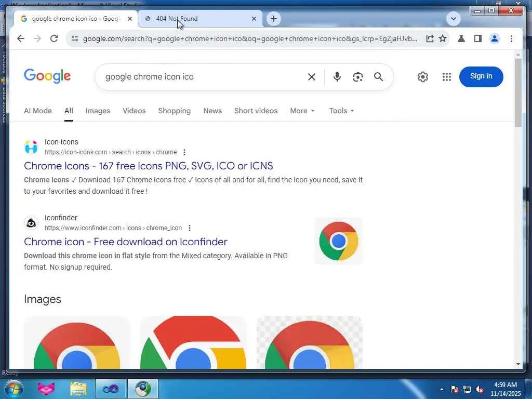This screenshot has width=532, height=399.
Task: Click the Sign in button
Action: pos(481,77)
